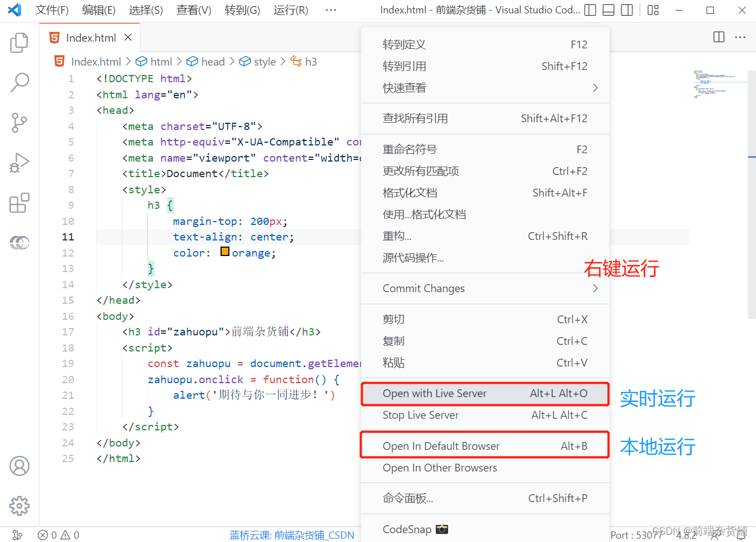This screenshot has width=756, height=542.
Task: Click the orange color swatch in code
Action: [225, 252]
